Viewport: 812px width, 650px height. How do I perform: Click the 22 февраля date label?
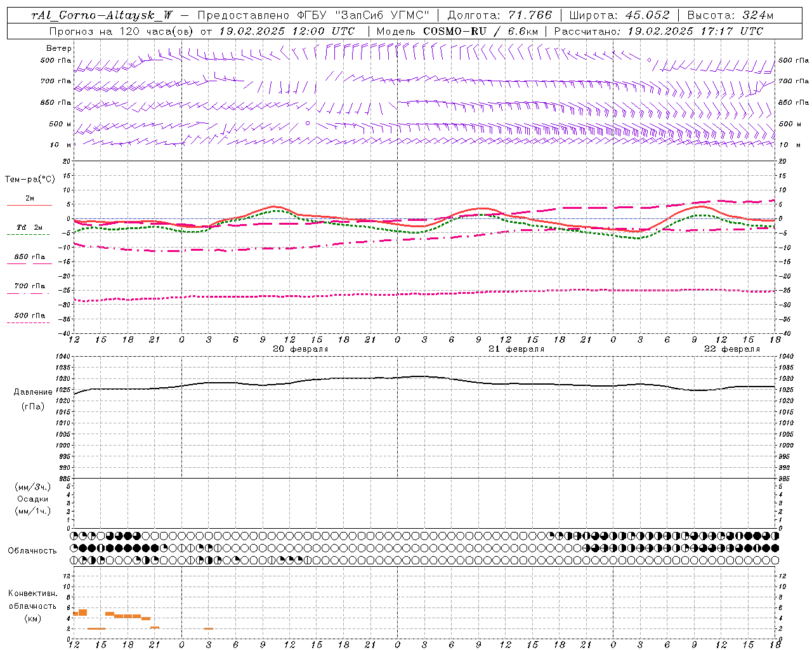click(x=732, y=349)
